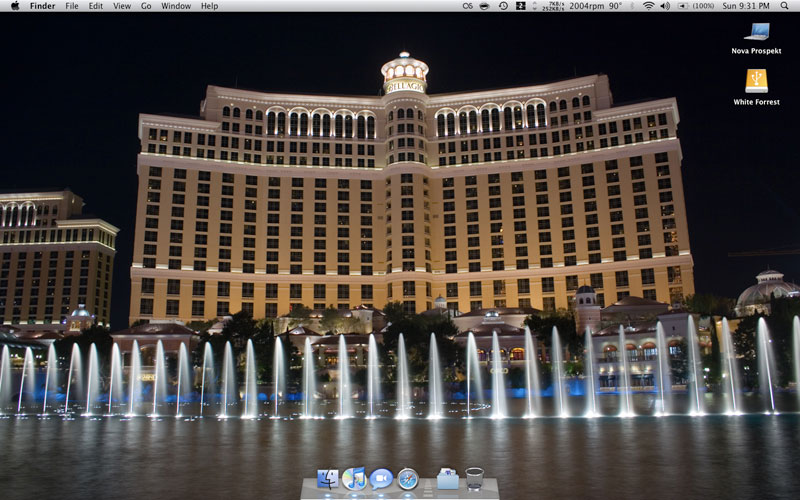Screen dimensions: 800x500
Task: Open the volume control in menu bar
Action: 665,6
